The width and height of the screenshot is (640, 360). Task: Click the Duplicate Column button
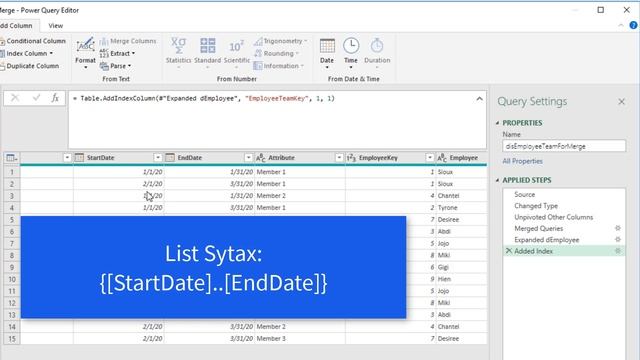tap(30, 66)
